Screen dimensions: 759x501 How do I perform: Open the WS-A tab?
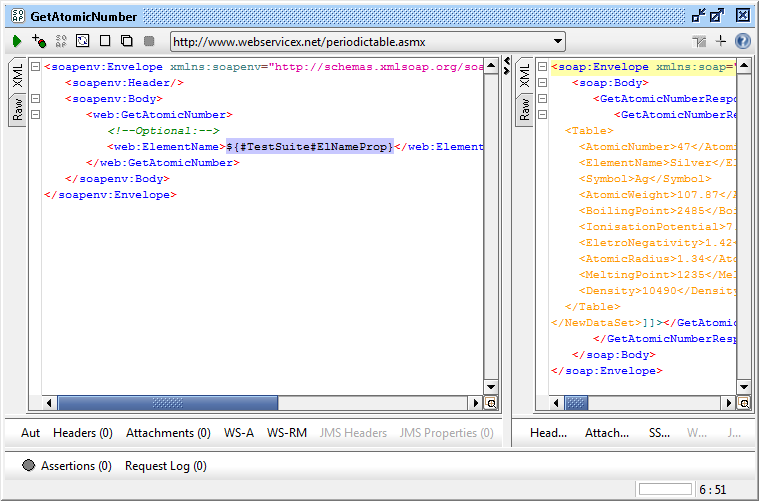tap(239, 433)
